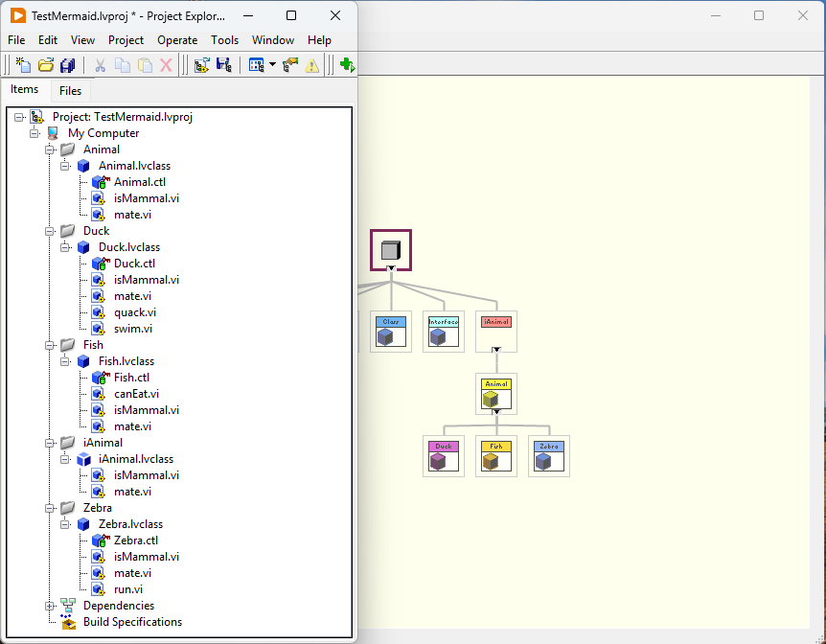
Task: Open the Project menu
Action: (x=126, y=40)
